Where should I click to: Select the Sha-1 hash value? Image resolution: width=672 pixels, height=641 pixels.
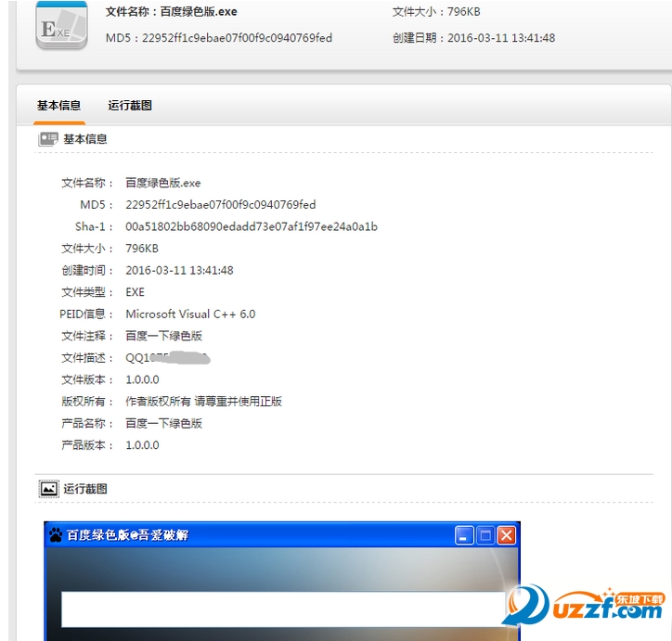pyautogui.click(x=252, y=226)
